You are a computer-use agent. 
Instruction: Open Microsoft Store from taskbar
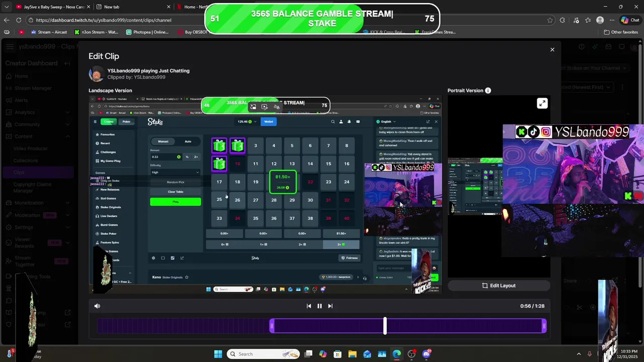[x=338, y=354]
